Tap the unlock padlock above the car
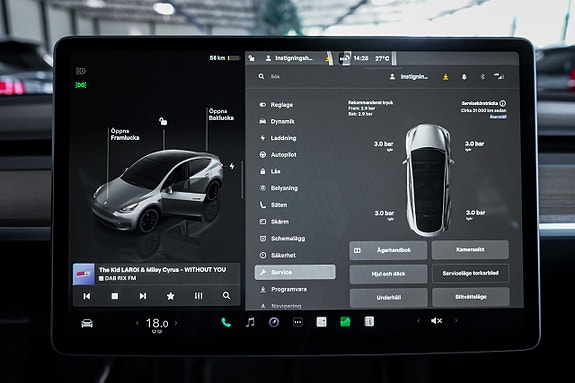This screenshot has height=383, width=575. pos(163,121)
